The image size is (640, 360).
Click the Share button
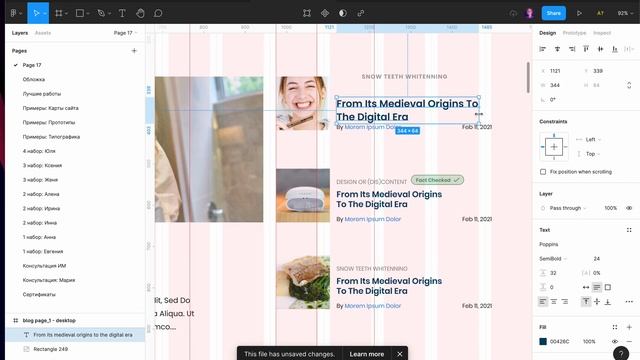coord(553,13)
